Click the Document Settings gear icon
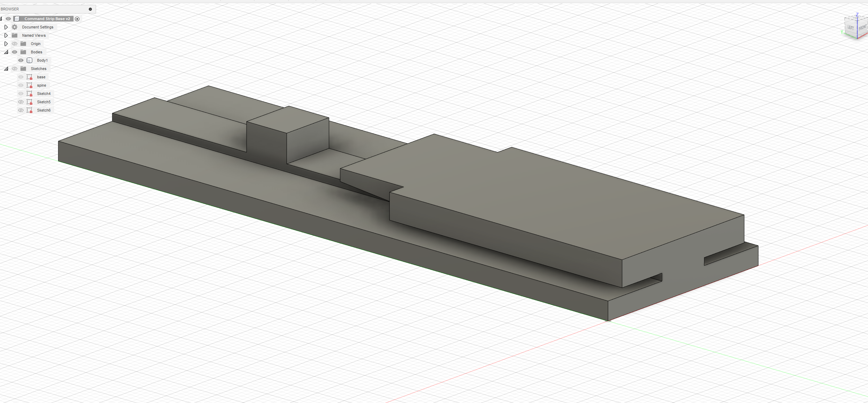Image resolution: width=868 pixels, height=403 pixels. click(15, 27)
